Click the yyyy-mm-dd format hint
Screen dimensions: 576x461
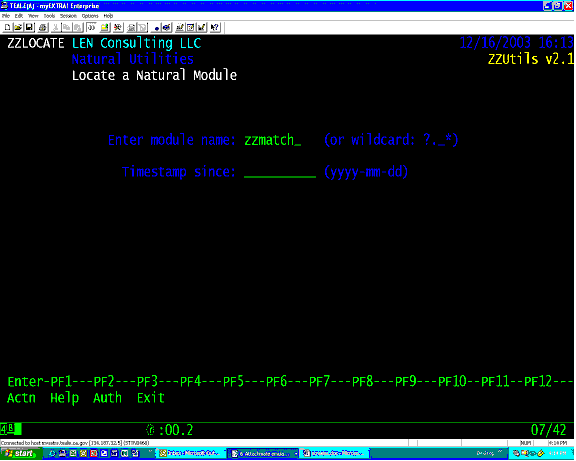click(366, 172)
